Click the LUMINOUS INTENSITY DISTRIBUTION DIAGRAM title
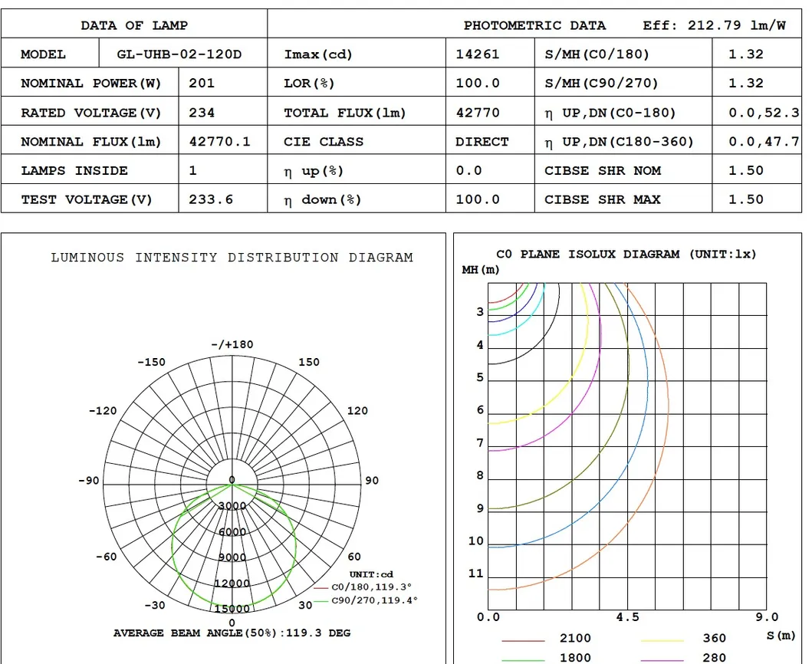Viewport: 812px width, 664px height. (x=232, y=258)
